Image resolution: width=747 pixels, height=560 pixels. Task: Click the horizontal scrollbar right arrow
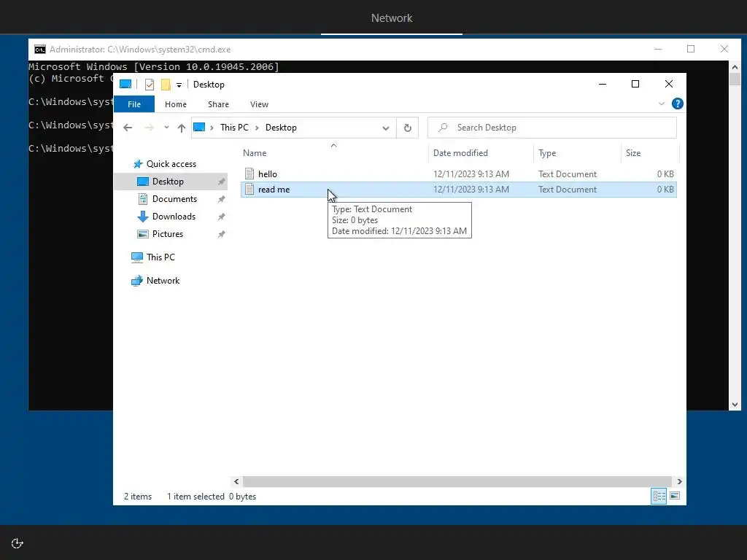coord(679,481)
